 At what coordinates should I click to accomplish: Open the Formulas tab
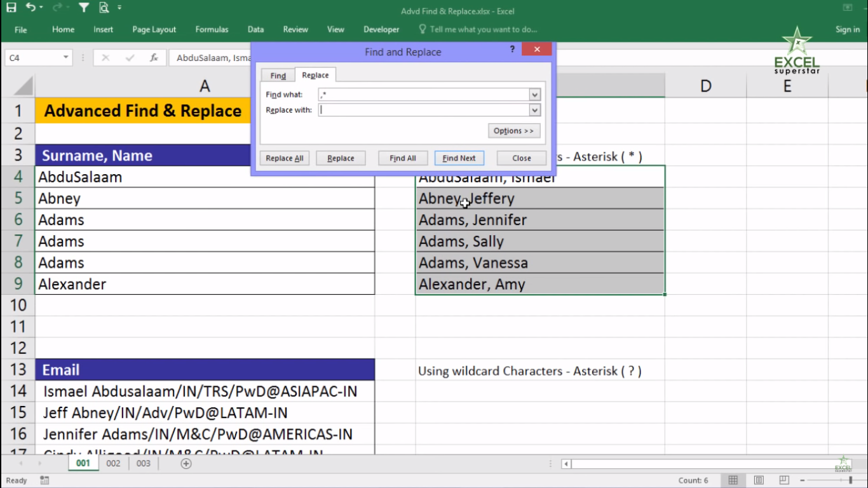coord(212,29)
